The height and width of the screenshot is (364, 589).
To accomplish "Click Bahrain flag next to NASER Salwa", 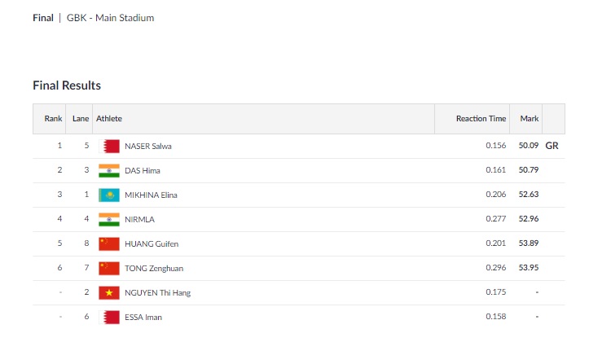I will [x=109, y=146].
